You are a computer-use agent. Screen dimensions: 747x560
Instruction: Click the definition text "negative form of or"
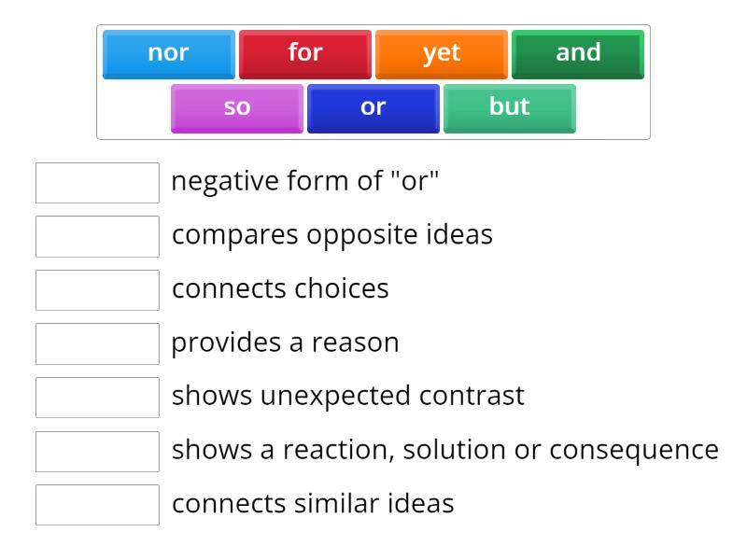click(x=308, y=181)
